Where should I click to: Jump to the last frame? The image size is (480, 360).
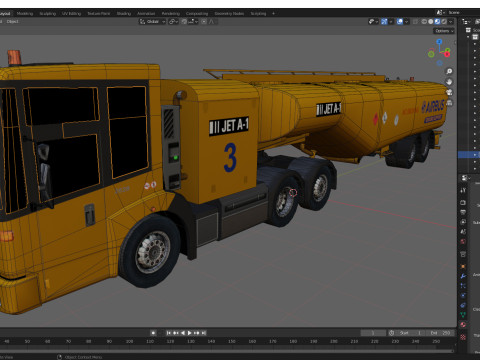click(x=204, y=333)
